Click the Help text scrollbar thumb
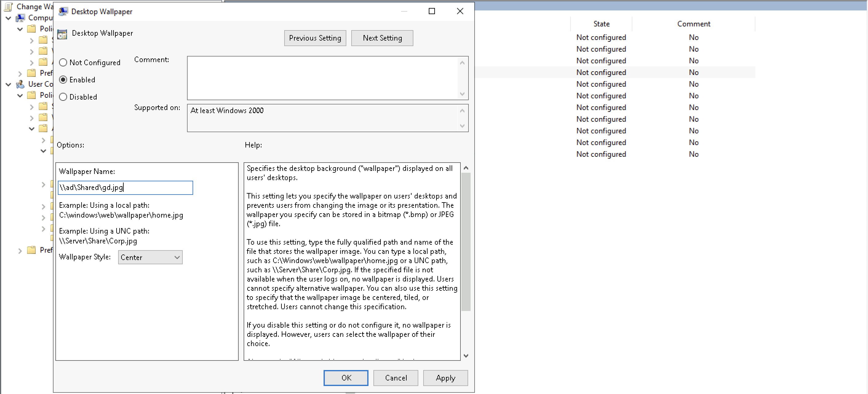 pyautogui.click(x=466, y=242)
